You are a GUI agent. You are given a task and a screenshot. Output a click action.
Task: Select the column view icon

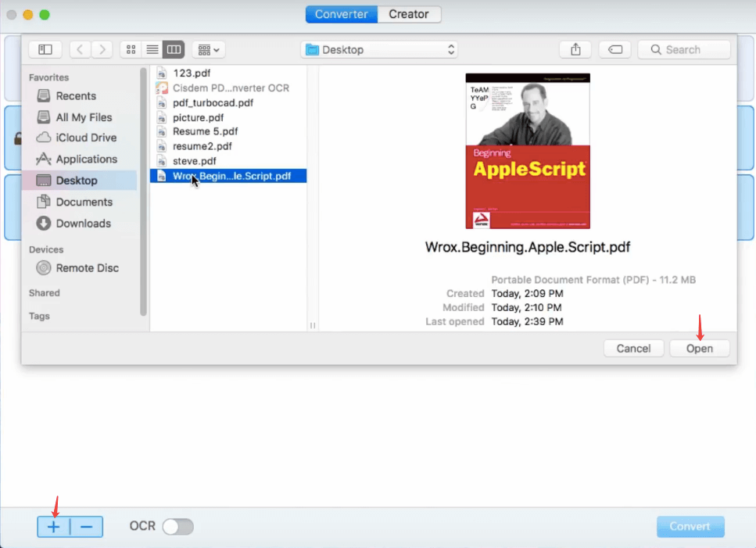pyautogui.click(x=174, y=49)
